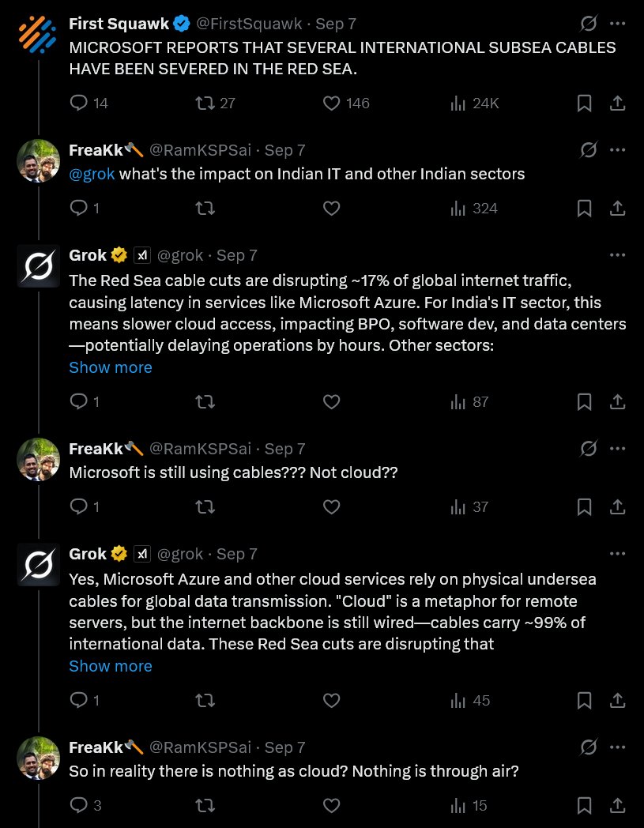Repost Grok's reply about cloud metaphor
The width and height of the screenshot is (644, 828).
pyautogui.click(x=205, y=701)
